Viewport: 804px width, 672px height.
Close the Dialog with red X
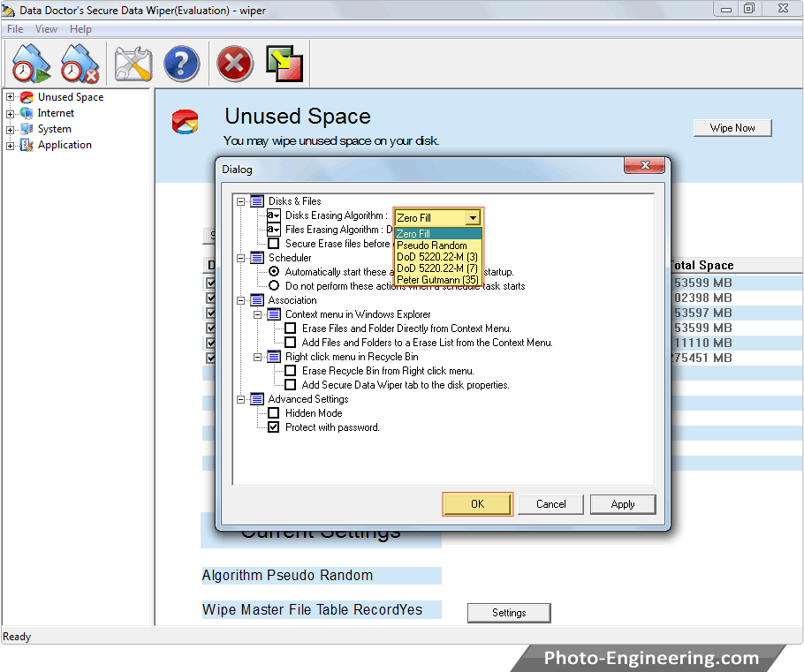(645, 165)
